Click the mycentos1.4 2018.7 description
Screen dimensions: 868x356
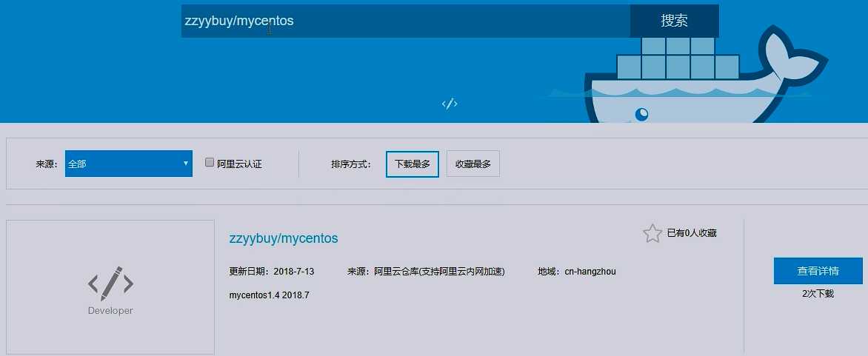(269, 295)
